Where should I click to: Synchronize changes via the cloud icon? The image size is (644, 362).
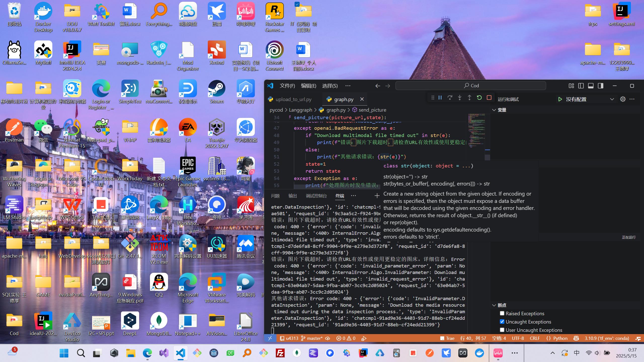(x=328, y=338)
